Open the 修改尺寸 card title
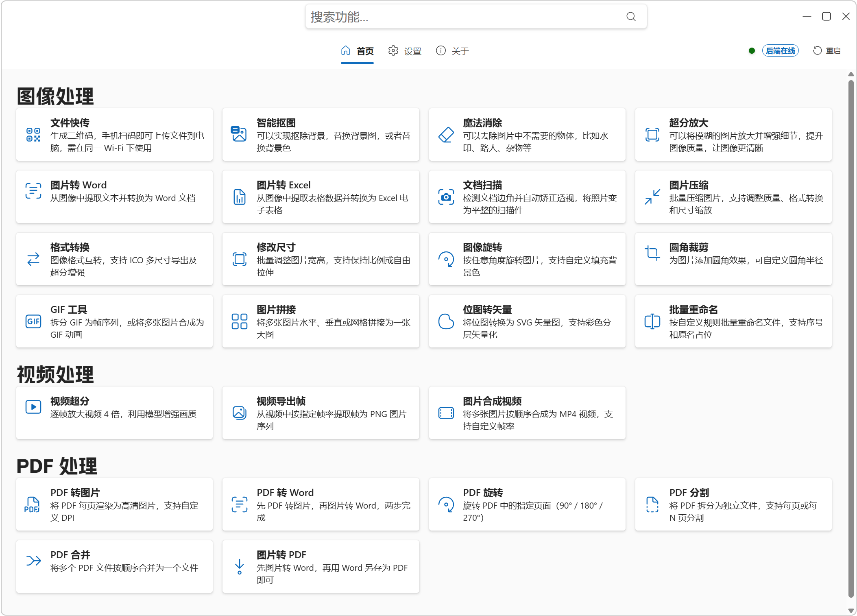The height and width of the screenshot is (616, 857). coord(276,247)
